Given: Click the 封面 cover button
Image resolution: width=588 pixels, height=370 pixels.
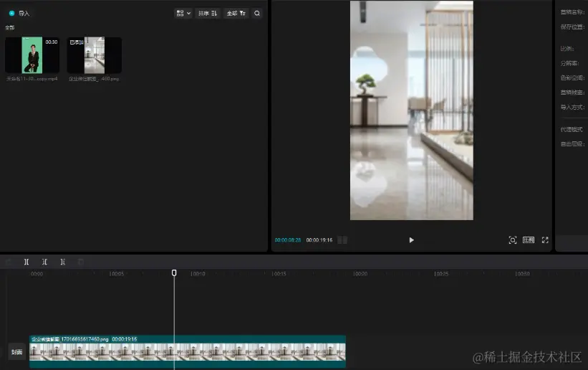Looking at the screenshot, I should 16,352.
